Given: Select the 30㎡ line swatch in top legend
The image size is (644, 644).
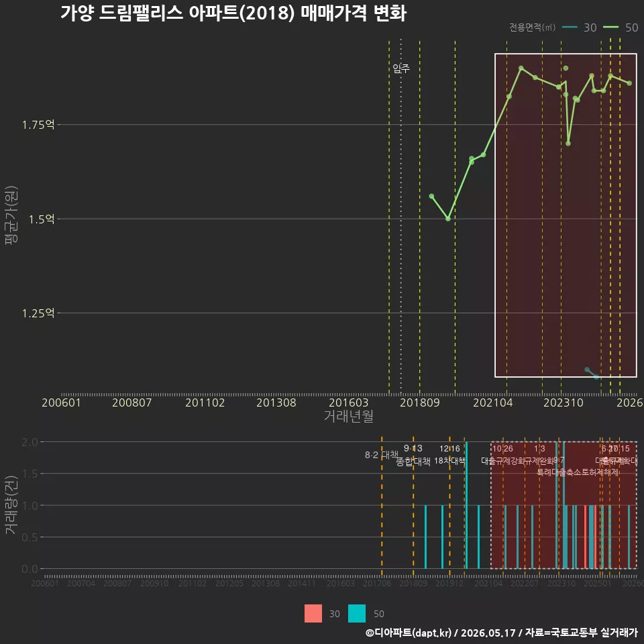Looking at the screenshot, I should click(570, 28).
